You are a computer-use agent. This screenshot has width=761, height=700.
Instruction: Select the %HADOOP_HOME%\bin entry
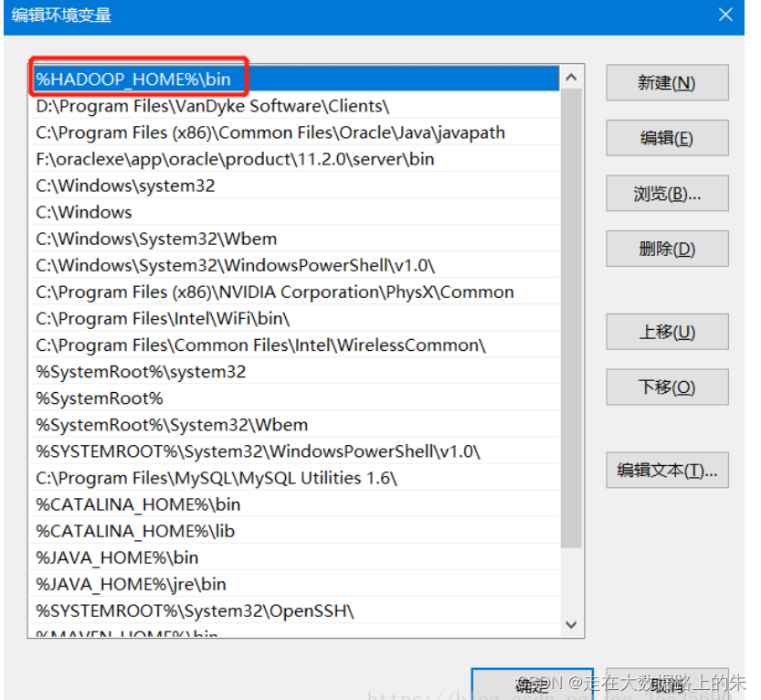point(293,80)
